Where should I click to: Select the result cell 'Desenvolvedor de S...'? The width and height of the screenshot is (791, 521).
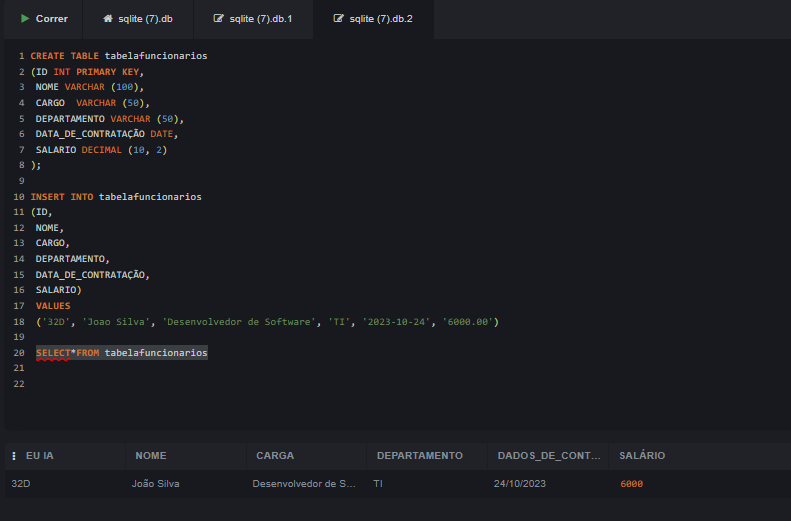[x=304, y=484]
